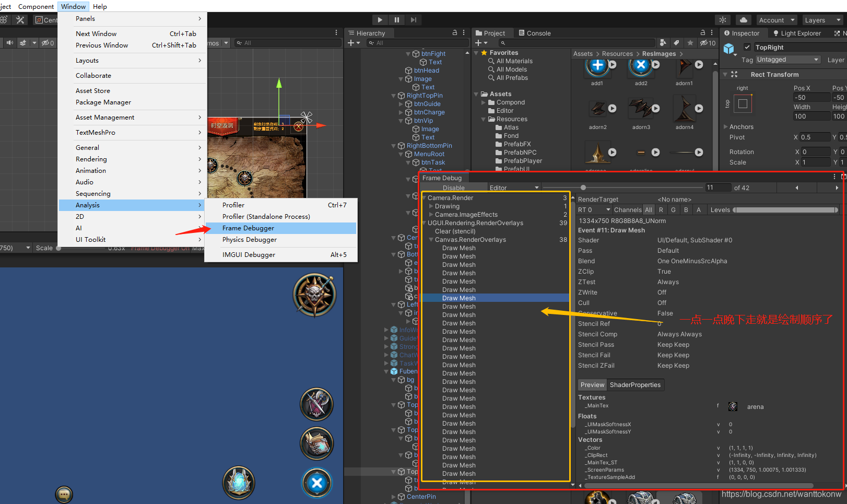Choose Frame Debugger from the Analysis submenu
847x504 pixels.
click(280, 228)
